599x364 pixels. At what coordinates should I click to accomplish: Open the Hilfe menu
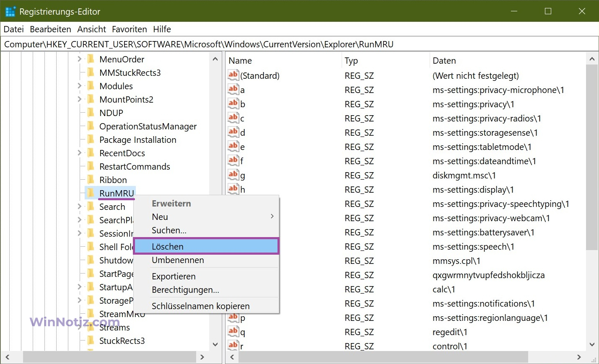(162, 29)
